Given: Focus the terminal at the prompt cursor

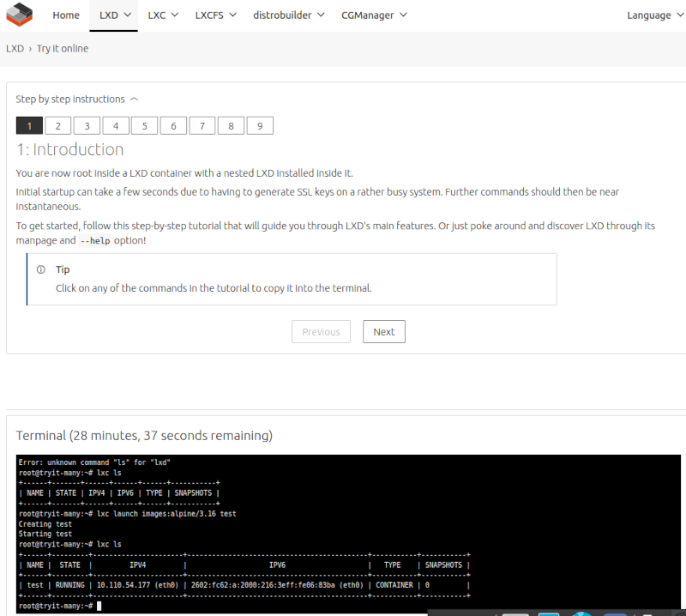Looking at the screenshot, I should click(x=99, y=606).
